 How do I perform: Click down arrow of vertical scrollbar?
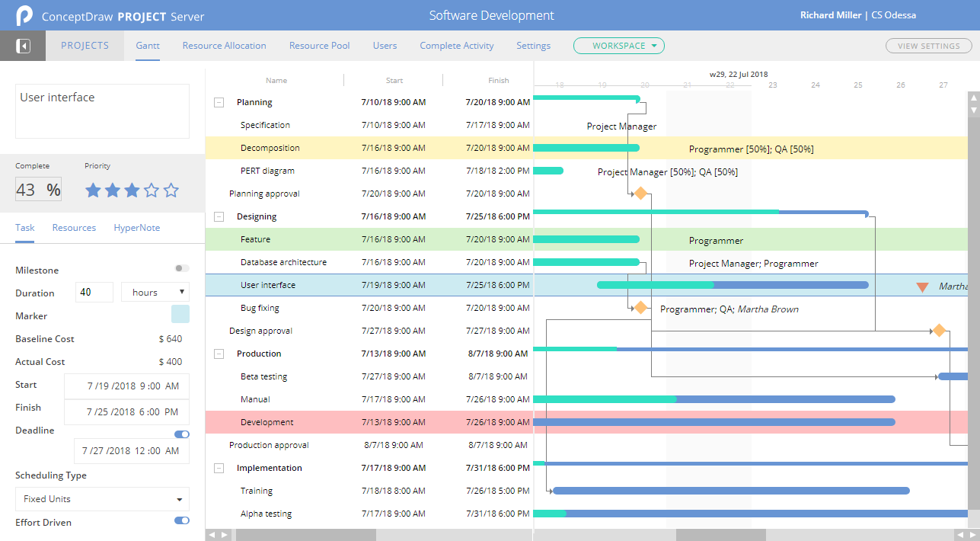coord(974,110)
